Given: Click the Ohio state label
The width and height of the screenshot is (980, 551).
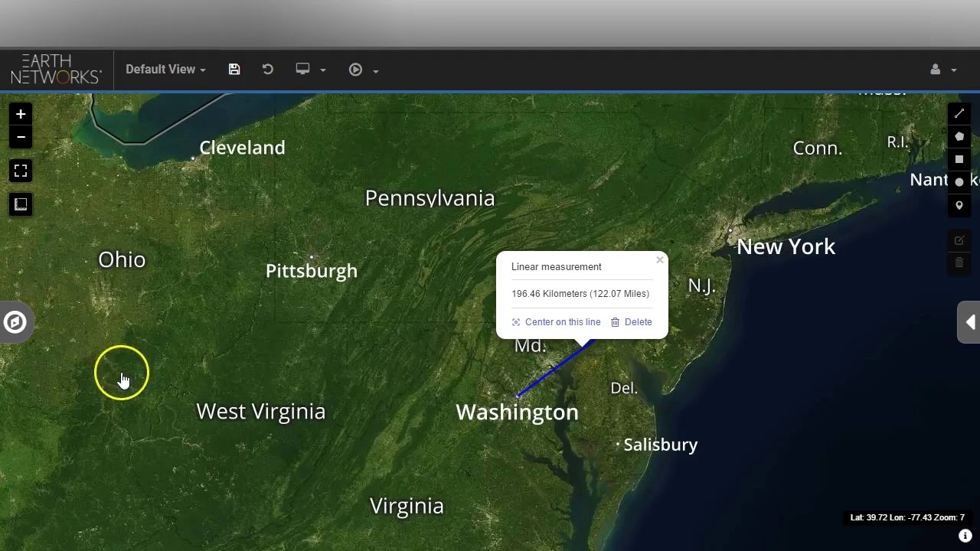Looking at the screenshot, I should click(122, 259).
